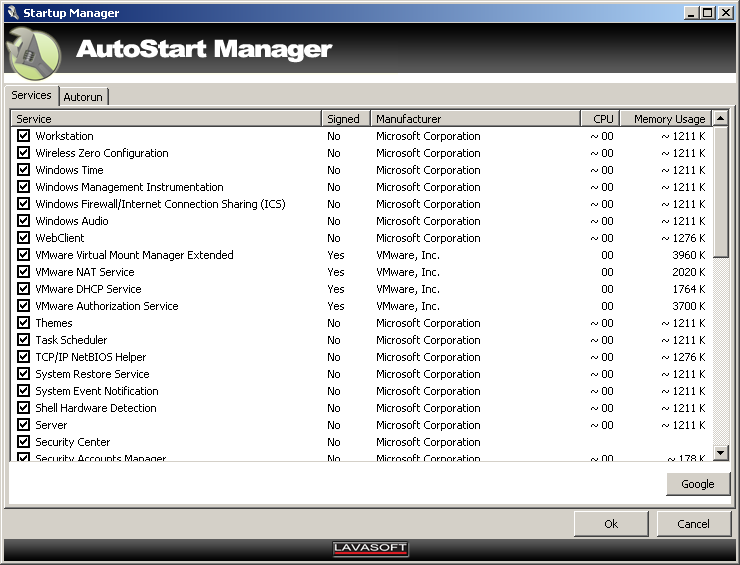Click the Cancel button
The width and height of the screenshot is (740, 565).
(x=693, y=524)
